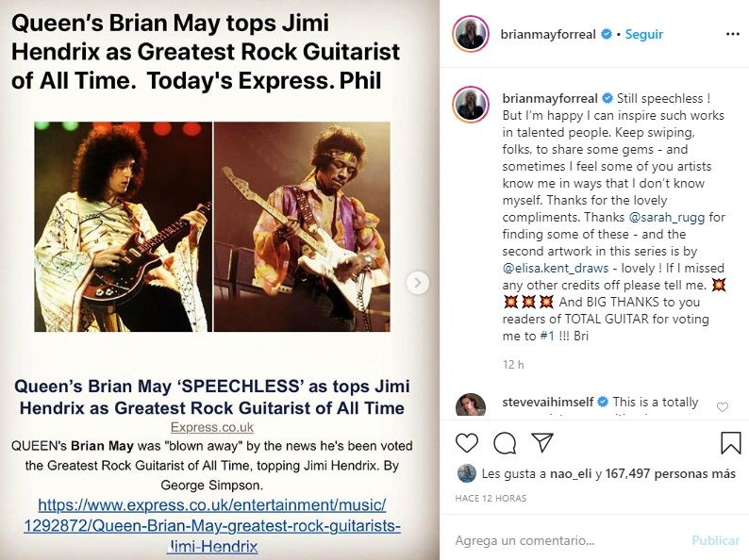Open comments via speech bubble icon

[505, 442]
